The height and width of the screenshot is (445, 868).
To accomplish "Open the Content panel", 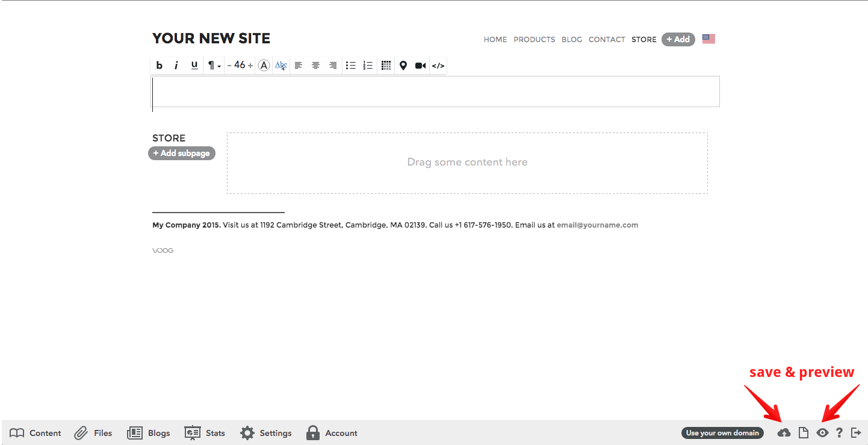I will point(36,433).
